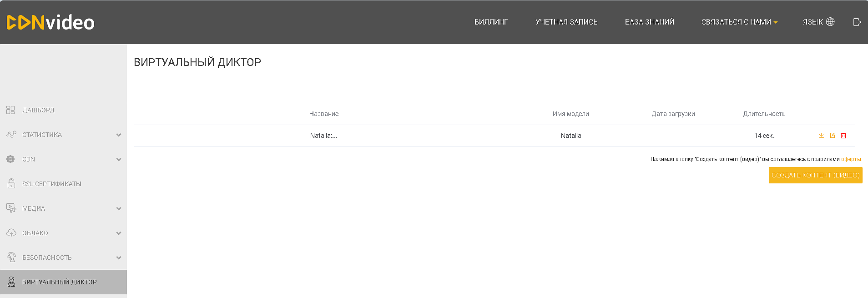Expand the Безопасность sidebar section

(x=119, y=258)
